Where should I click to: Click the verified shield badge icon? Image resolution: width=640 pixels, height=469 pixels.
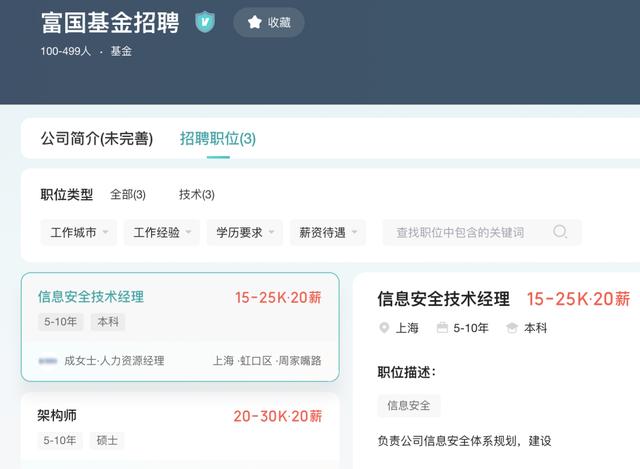point(205,22)
